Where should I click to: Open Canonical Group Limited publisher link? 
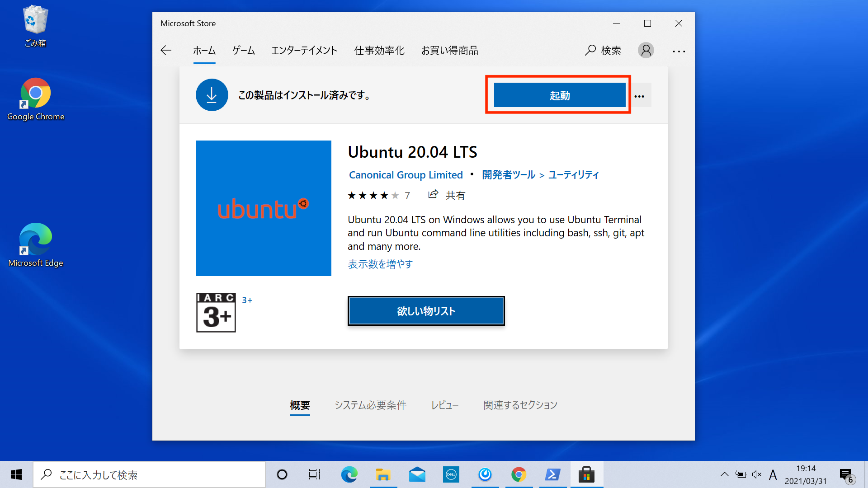click(406, 175)
